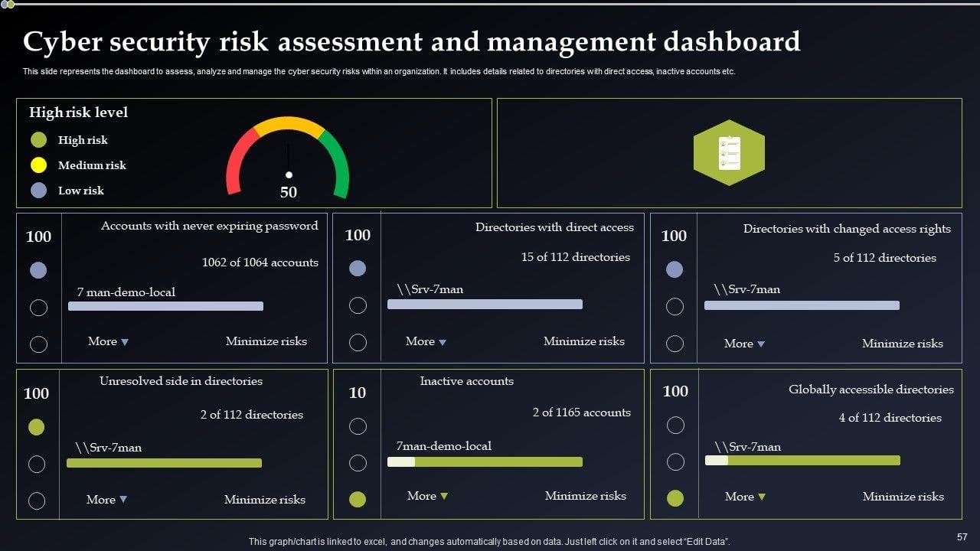Click green progress bar in Unresolved side card

pyautogui.click(x=164, y=463)
